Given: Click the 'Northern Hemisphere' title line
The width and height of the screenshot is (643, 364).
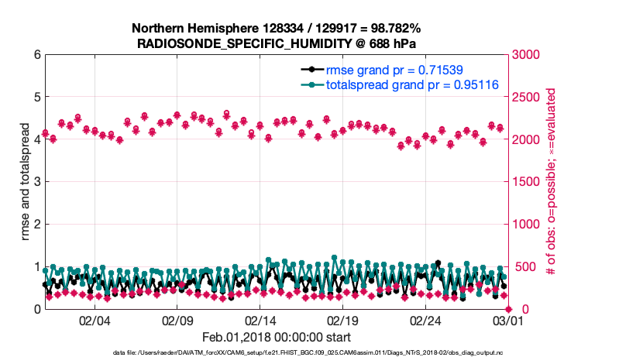Looking at the screenshot, I should tap(277, 28).
